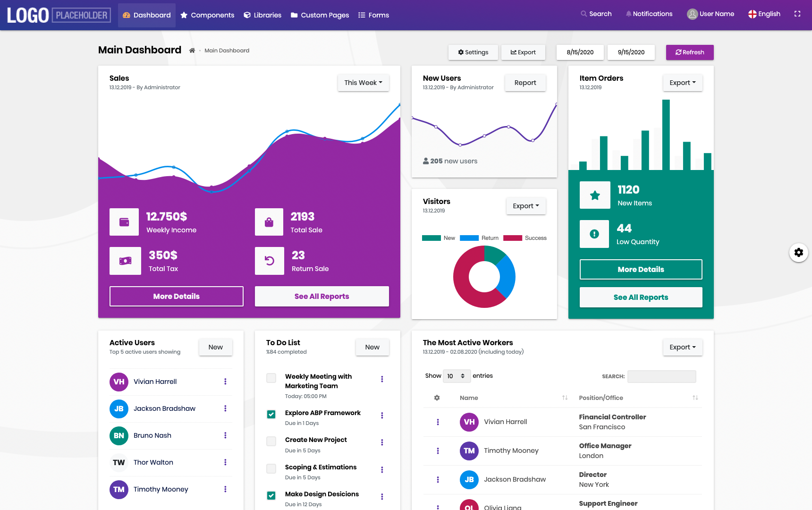Expand the This Week dropdown in Sales
Viewport: 812px width, 510px height.
(x=364, y=83)
